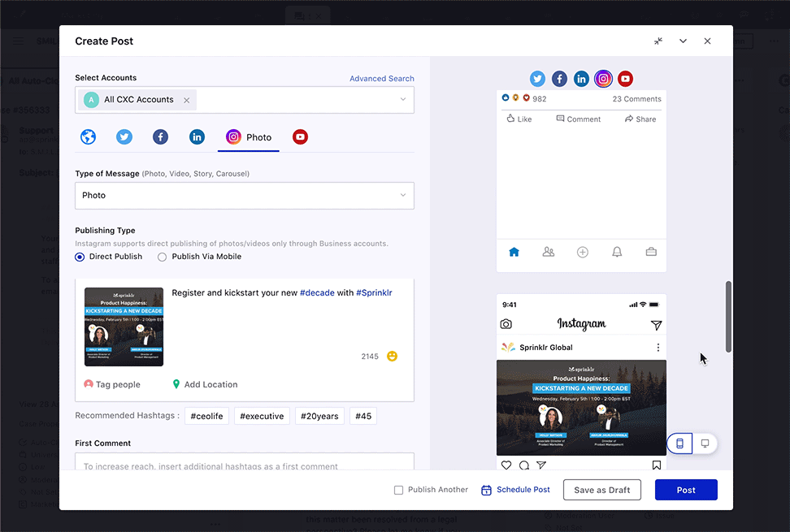The width and height of the screenshot is (790, 532).
Task: Click the 982 reactions count in preview
Action: [x=539, y=99]
